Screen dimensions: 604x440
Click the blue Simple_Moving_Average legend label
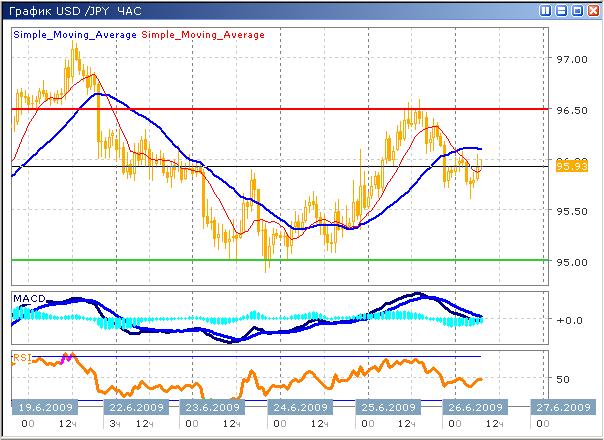(x=74, y=35)
